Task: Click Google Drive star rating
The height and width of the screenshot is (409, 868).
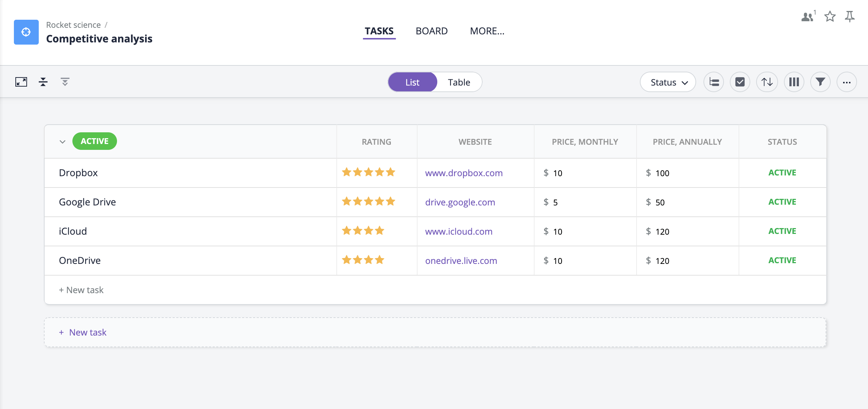Action: point(369,201)
